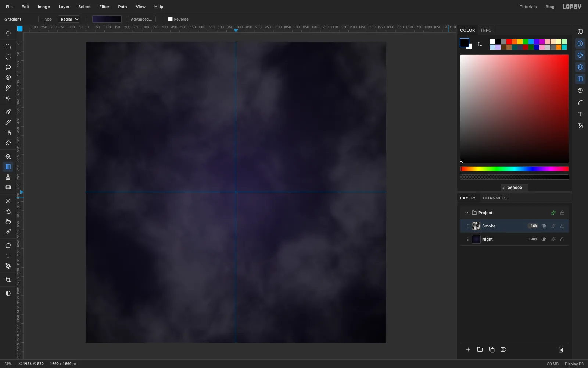Click the hue rainbow slider
The height and width of the screenshot is (368, 588).
click(514, 169)
